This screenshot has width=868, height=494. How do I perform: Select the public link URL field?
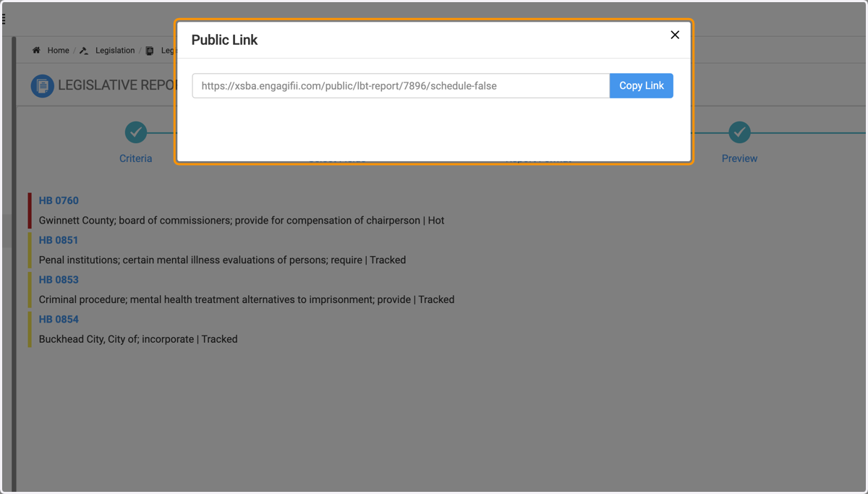tap(401, 85)
